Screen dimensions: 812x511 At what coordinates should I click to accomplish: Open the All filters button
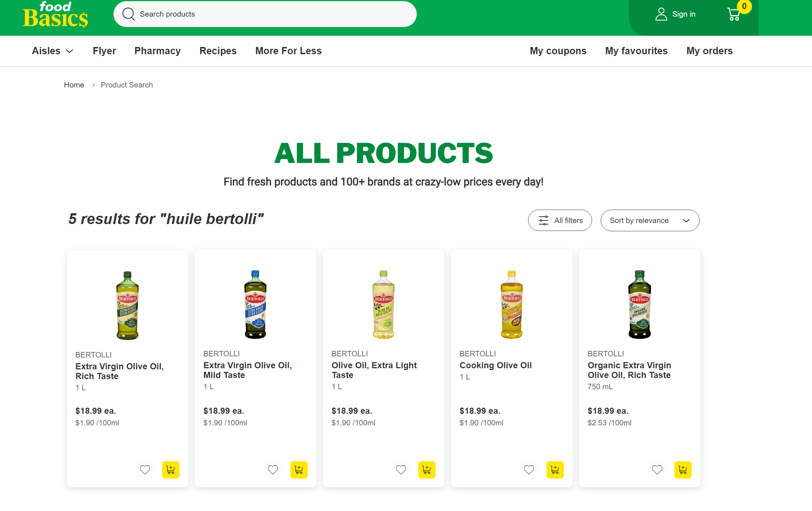pos(560,220)
